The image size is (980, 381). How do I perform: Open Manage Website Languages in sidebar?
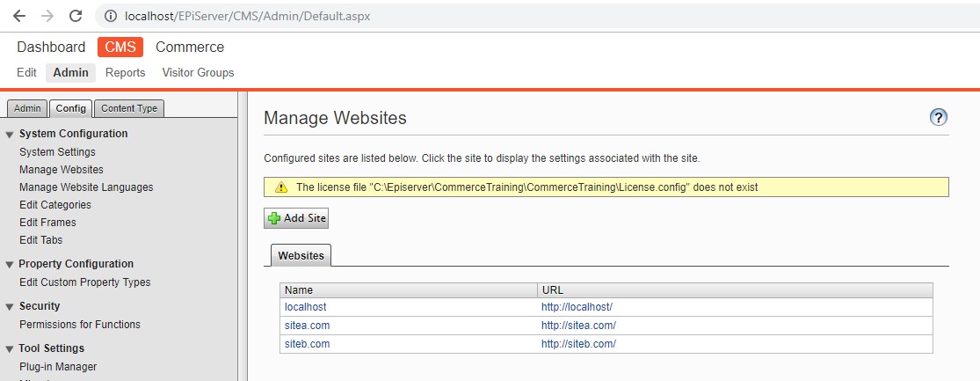(86, 187)
